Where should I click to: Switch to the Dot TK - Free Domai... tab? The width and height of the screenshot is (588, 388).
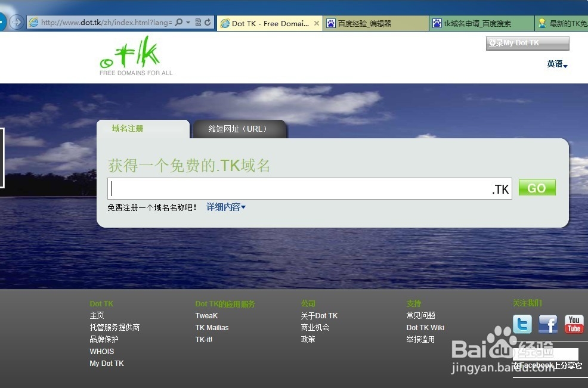[x=270, y=24]
